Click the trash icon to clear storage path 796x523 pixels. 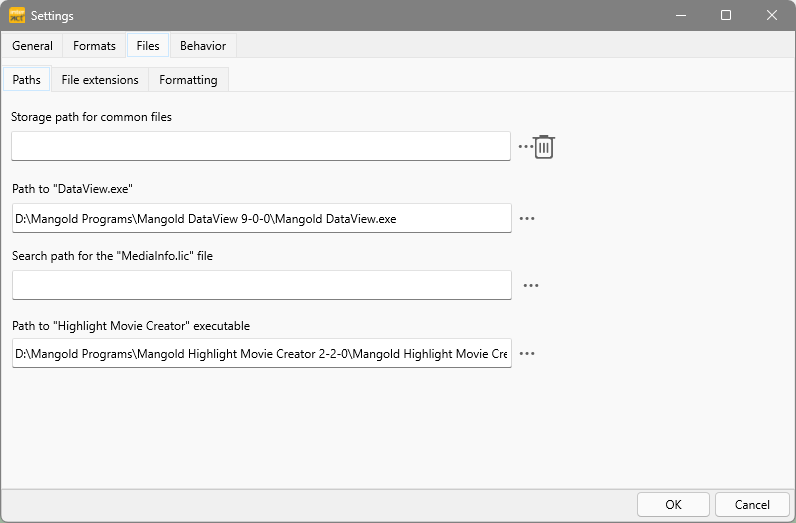point(544,147)
